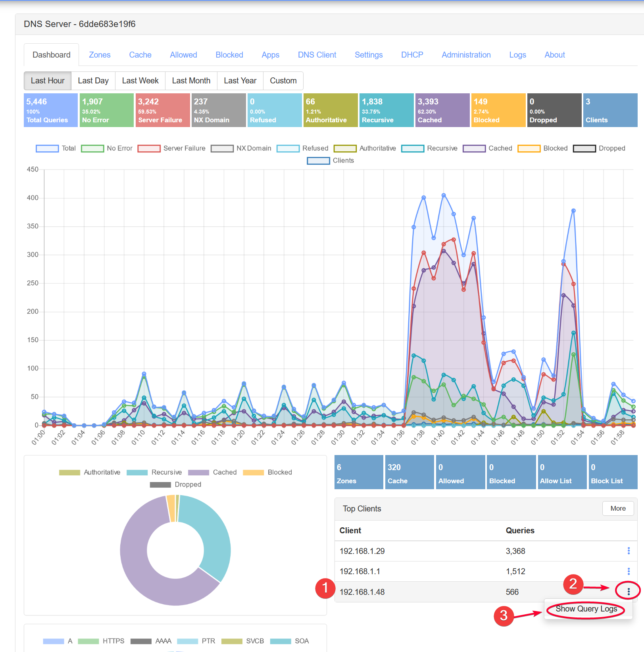The height and width of the screenshot is (652, 644).
Task: Select Last Month time range
Action: tap(191, 81)
